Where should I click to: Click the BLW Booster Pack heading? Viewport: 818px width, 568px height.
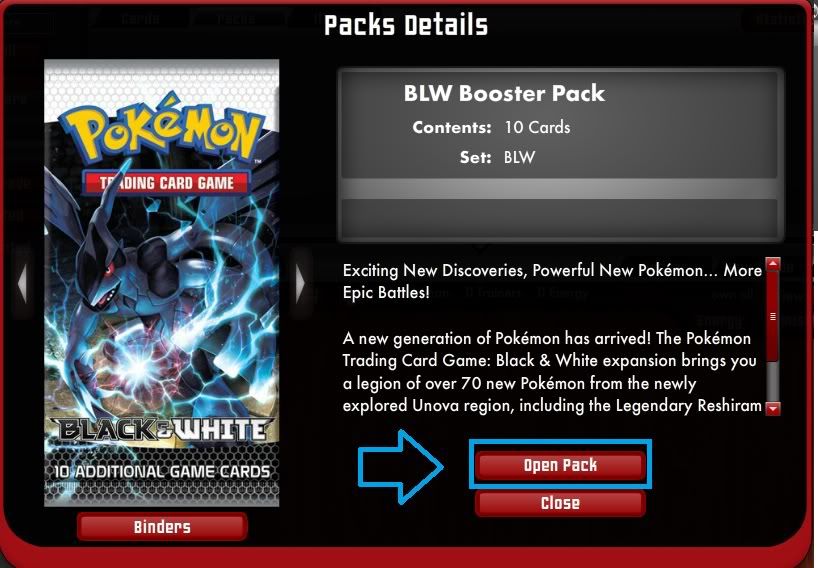click(x=504, y=93)
